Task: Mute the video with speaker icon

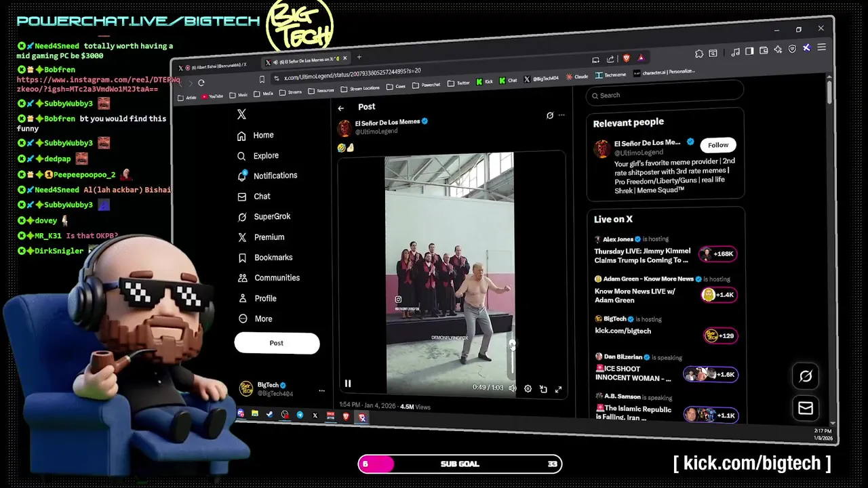Action: tap(513, 388)
